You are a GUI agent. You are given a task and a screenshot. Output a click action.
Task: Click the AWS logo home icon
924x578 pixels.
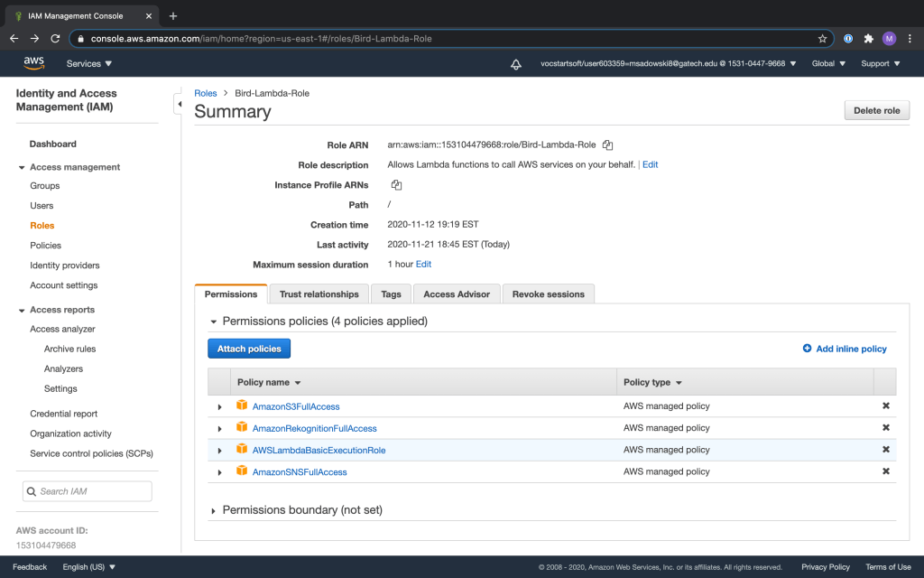click(x=34, y=63)
